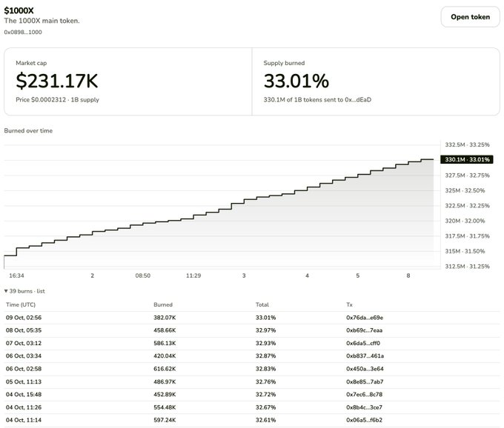Click the 04 Oct, 11:14 time cell

pos(24,420)
